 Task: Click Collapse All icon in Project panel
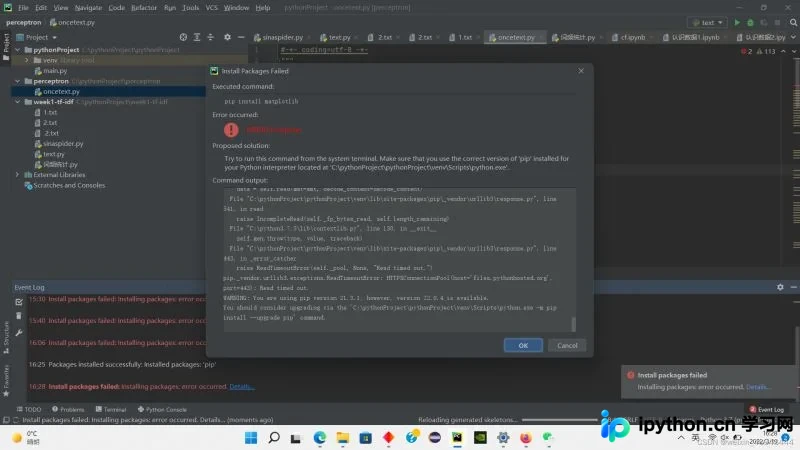click(x=210, y=37)
